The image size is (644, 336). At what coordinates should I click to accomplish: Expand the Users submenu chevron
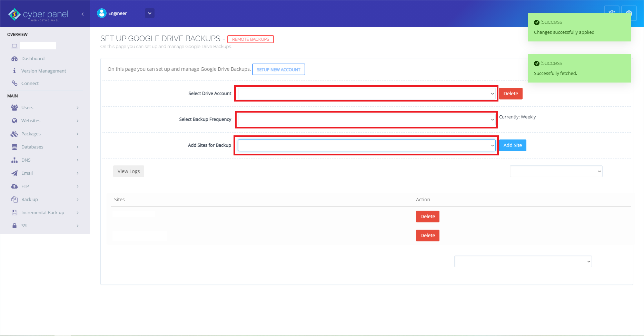click(78, 107)
